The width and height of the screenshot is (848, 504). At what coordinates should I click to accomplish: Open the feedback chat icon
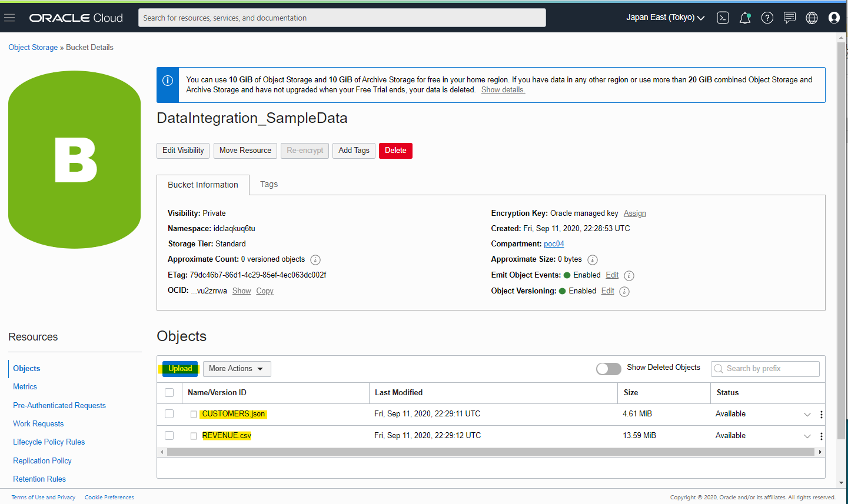pos(790,18)
